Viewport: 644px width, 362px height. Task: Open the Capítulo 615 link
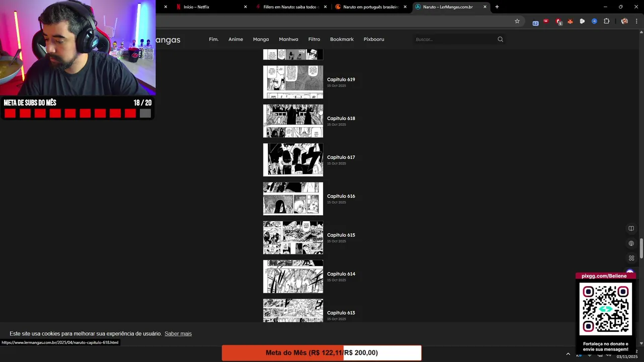341,235
